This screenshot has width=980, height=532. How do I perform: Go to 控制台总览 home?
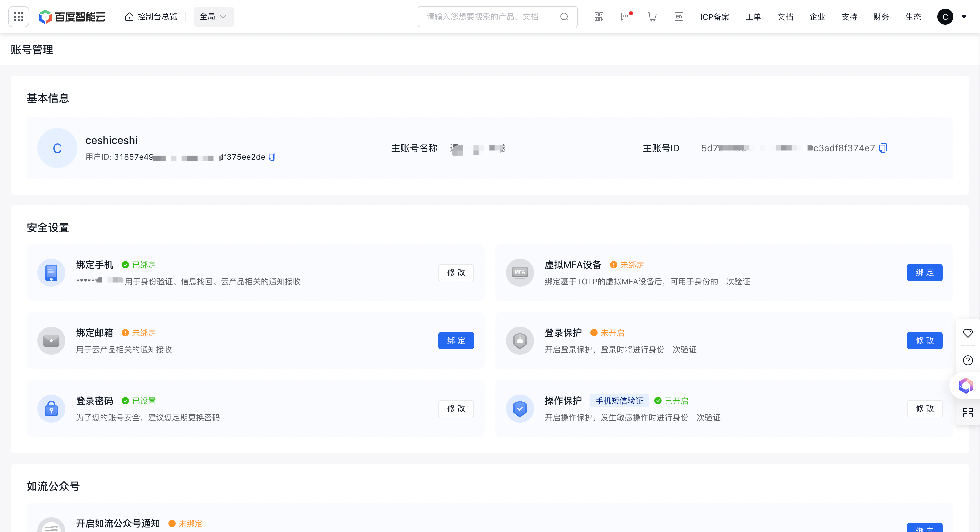pos(151,17)
